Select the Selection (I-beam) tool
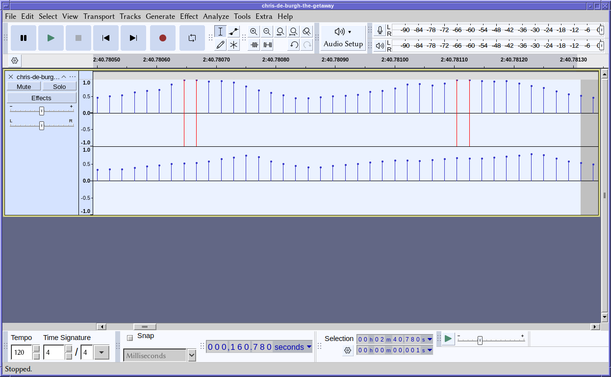This screenshot has height=377, width=611. pyautogui.click(x=220, y=32)
